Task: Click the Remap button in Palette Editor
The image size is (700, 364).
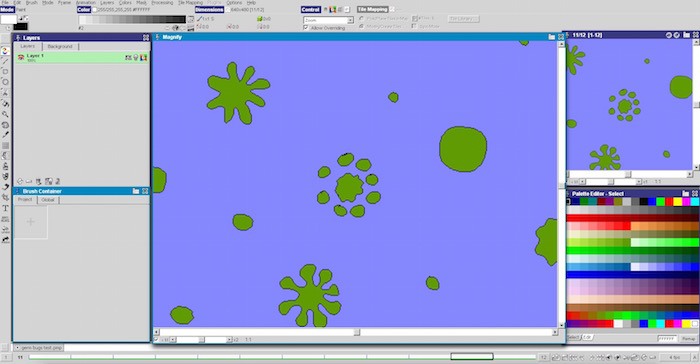Action: pos(688,339)
